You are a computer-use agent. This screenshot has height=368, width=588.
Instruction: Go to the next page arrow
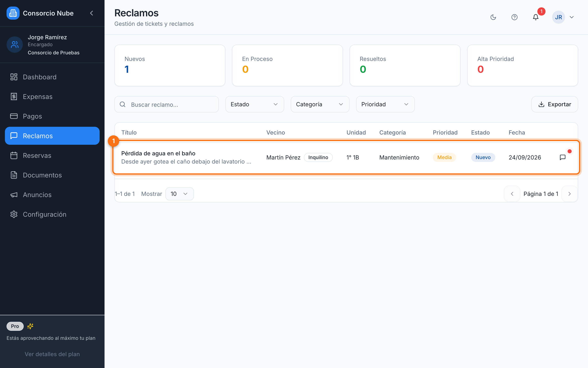570,194
